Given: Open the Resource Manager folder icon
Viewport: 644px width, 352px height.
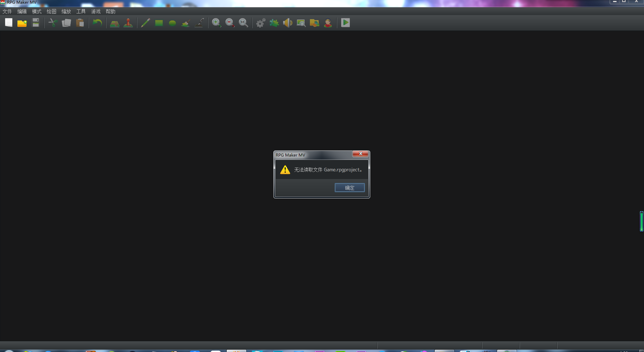Looking at the screenshot, I should click(315, 23).
